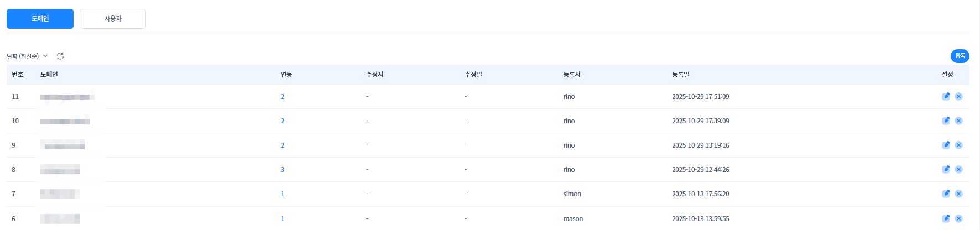Click the 도메인 column header

pyautogui.click(x=49, y=75)
